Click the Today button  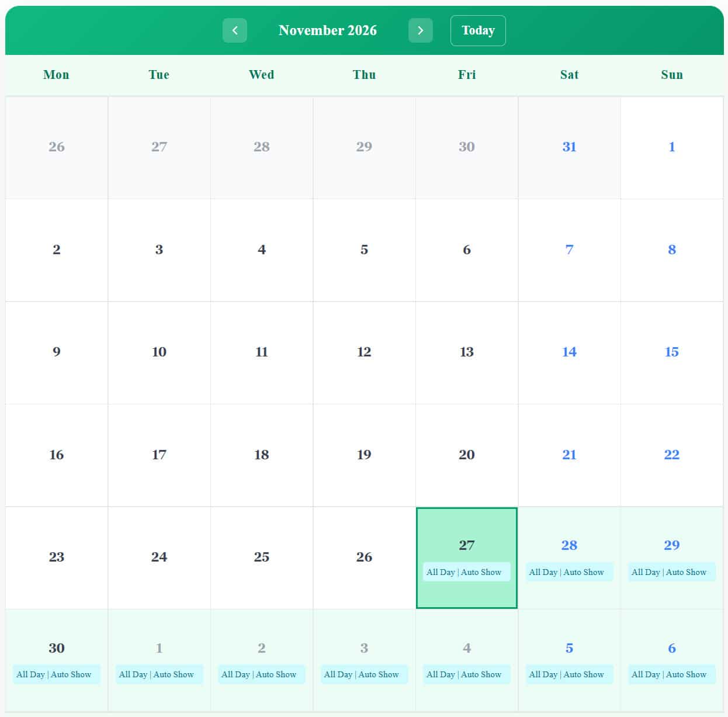[x=478, y=30]
